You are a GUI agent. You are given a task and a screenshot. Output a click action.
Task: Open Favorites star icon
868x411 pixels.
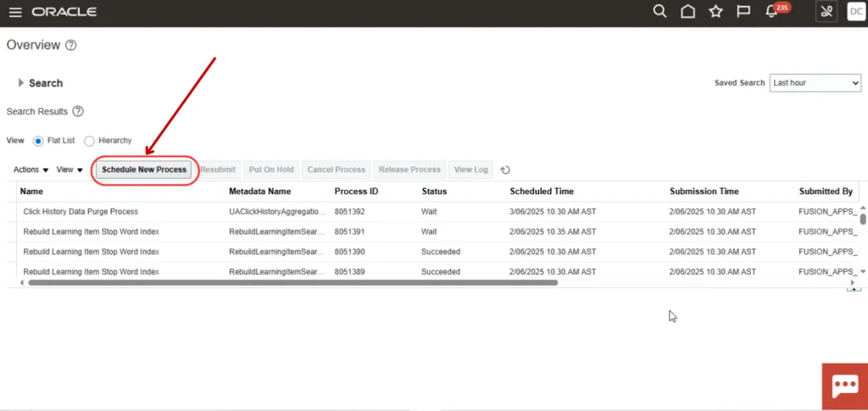715,12
